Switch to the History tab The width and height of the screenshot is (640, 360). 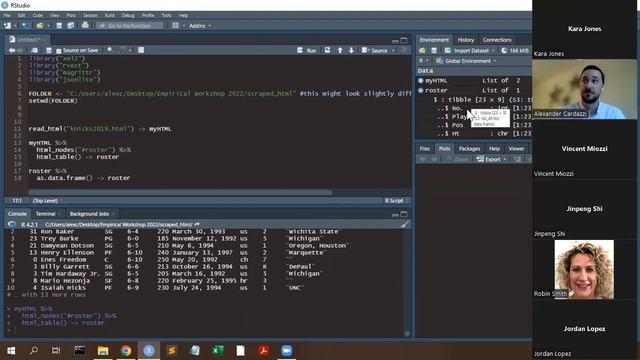tap(466, 40)
